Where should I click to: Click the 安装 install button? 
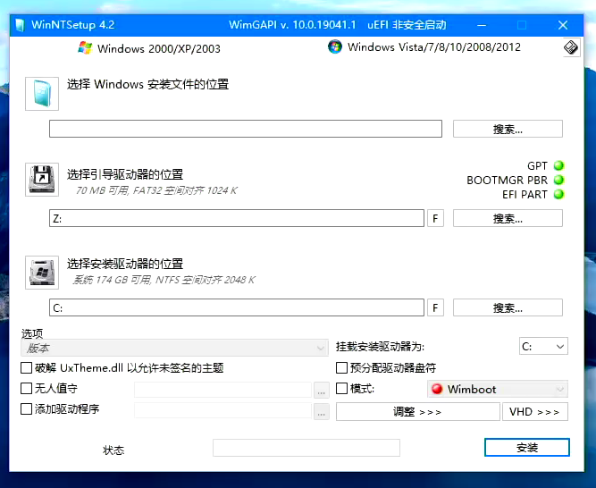[x=527, y=447]
